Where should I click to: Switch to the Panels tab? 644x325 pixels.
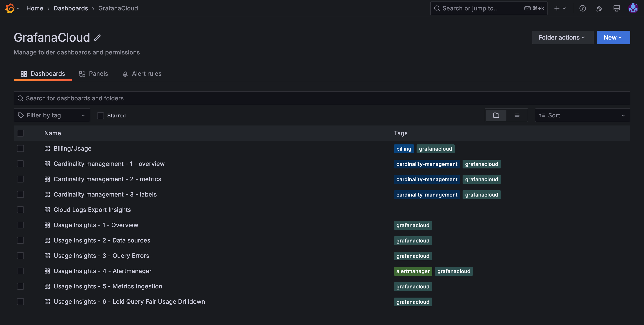(x=93, y=74)
